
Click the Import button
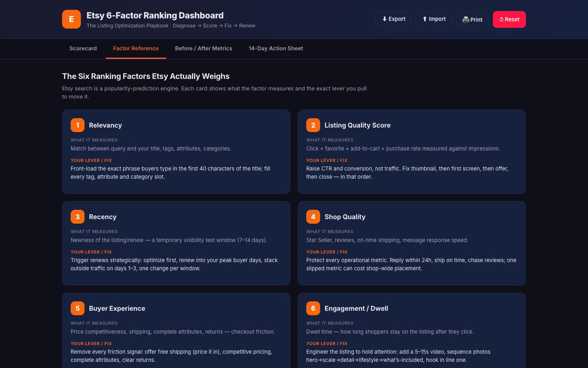pos(434,19)
